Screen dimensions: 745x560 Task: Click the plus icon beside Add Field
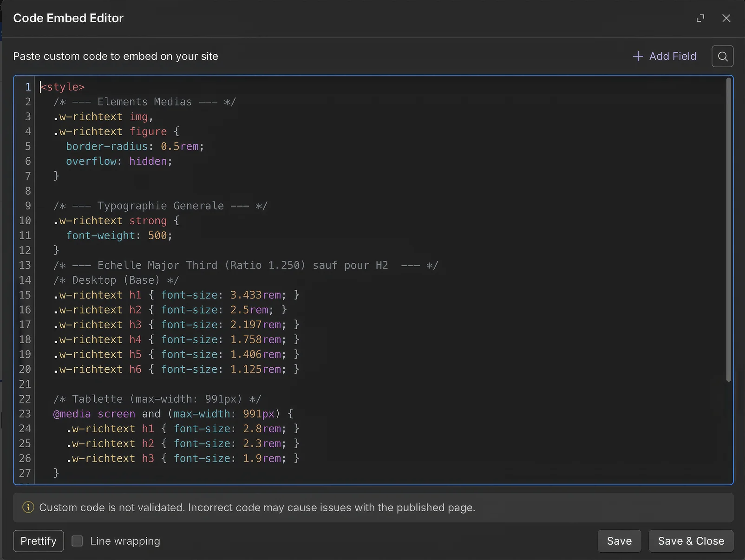coord(639,56)
